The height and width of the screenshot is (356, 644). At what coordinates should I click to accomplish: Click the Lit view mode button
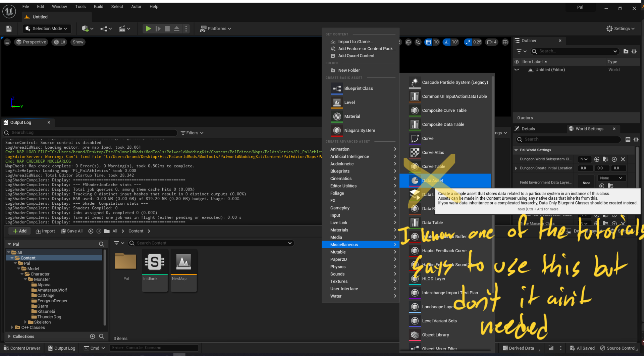[60, 42]
